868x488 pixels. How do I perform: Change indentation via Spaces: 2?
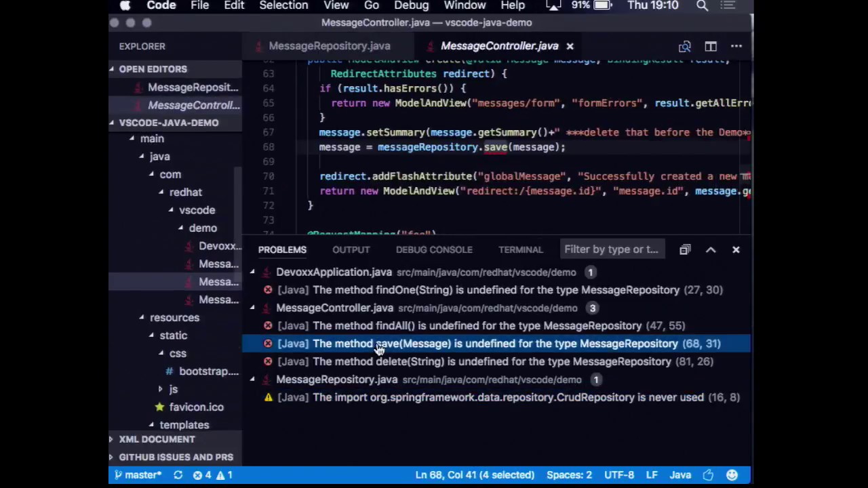(570, 475)
